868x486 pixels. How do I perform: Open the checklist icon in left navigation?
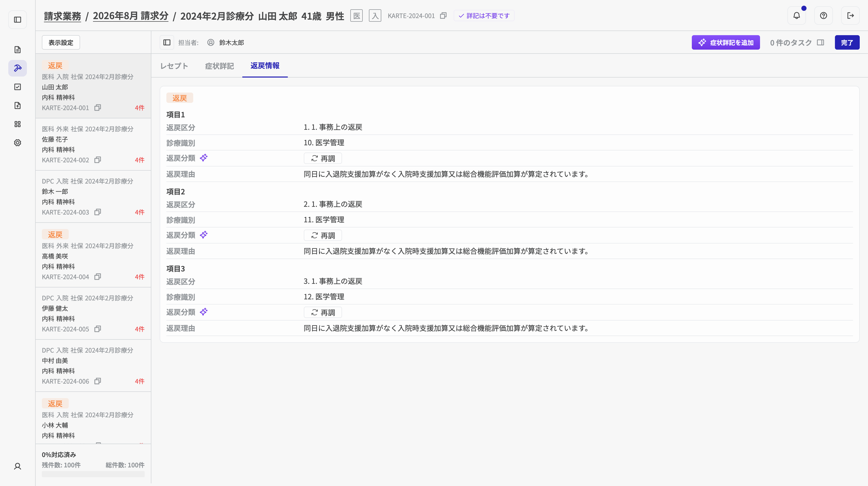18,87
